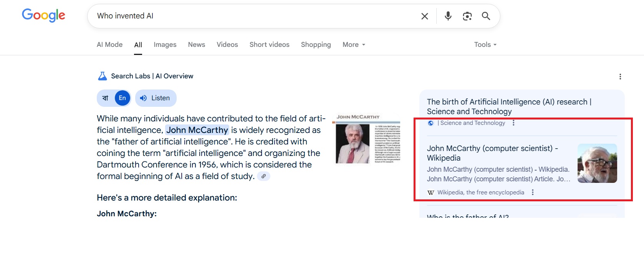
Task: Start voice search with microphone icon
Action: click(448, 16)
